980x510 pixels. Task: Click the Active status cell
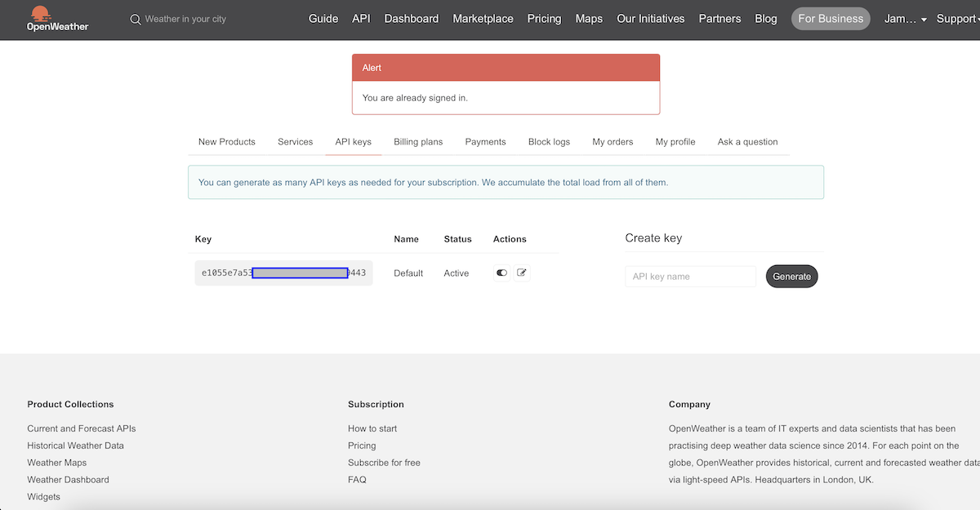tap(457, 273)
